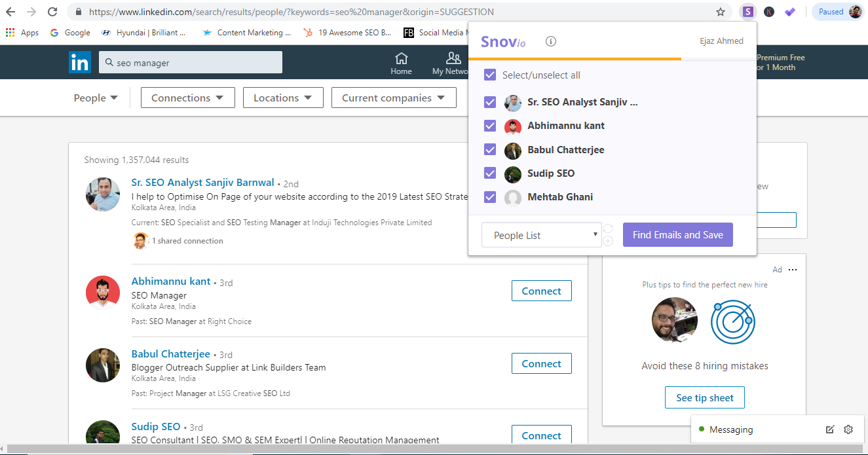Click the Snovio logo in the popup

coord(503,41)
